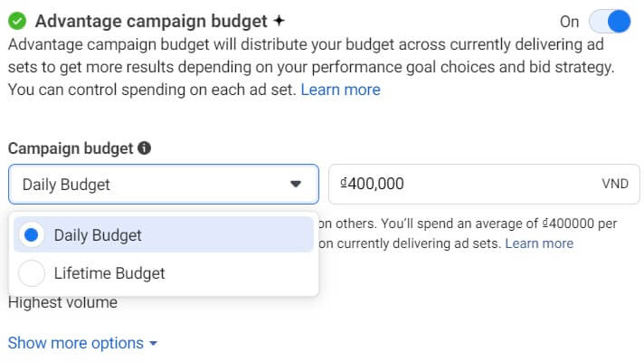644x362 pixels.
Task: Click the đ currency symbol in the amount field
Action: pyautogui.click(x=345, y=183)
